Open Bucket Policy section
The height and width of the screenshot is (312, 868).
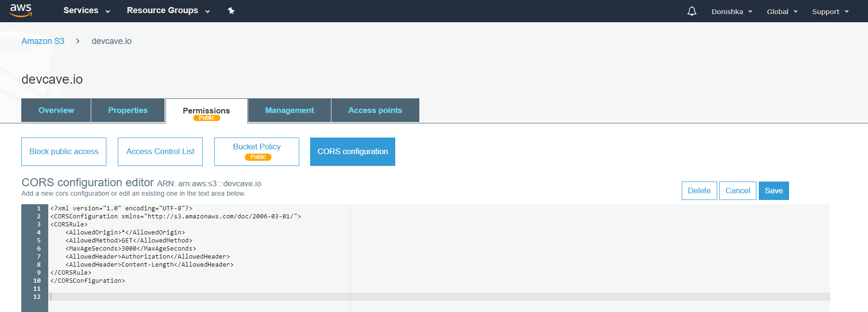(257, 152)
